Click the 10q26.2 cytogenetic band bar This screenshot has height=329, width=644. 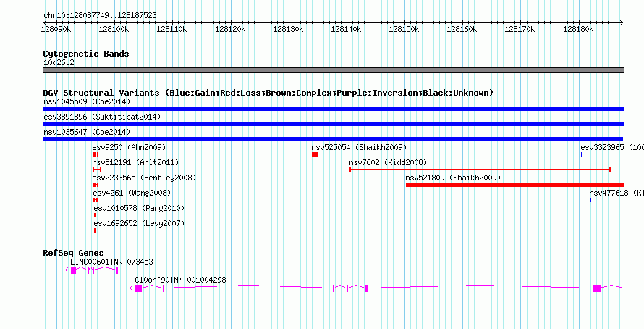(x=333, y=70)
